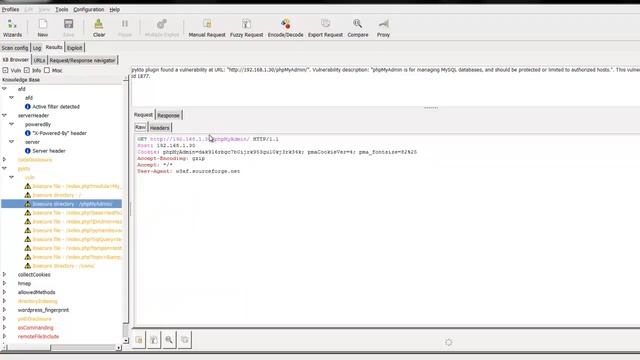Screen dimensions: 640x360
Task: Open the Fuzzy Request tool
Action: 247,28
